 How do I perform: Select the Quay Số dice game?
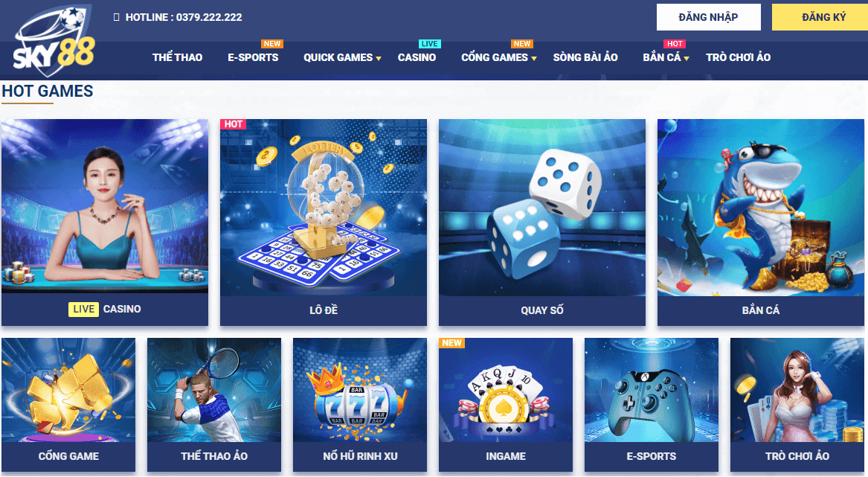542,223
